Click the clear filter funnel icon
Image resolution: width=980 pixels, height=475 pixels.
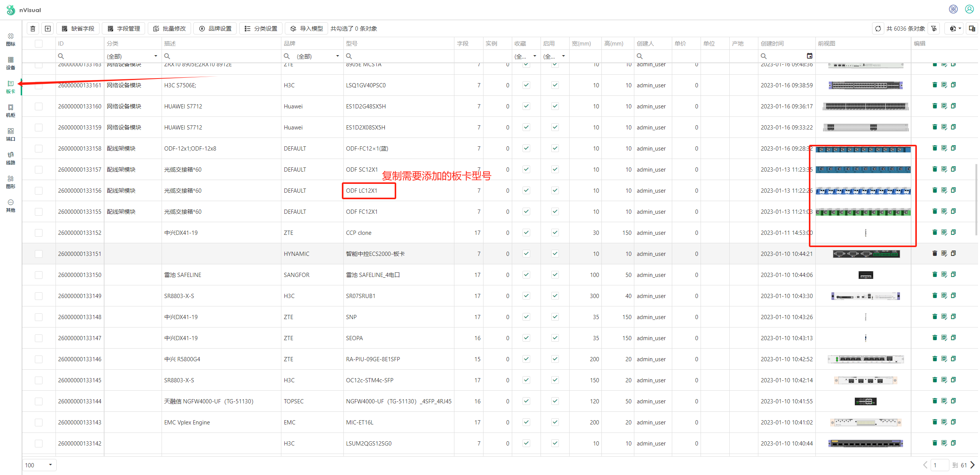coord(934,29)
